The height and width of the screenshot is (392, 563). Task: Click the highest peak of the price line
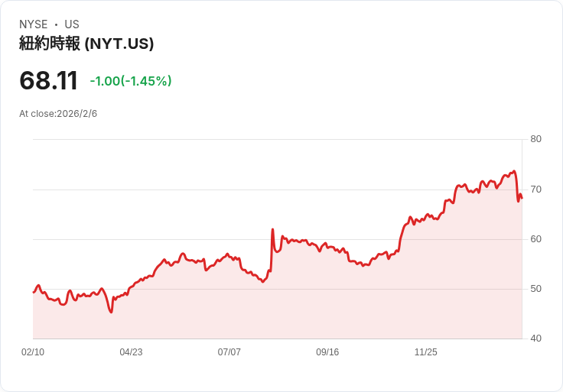pyautogui.click(x=515, y=171)
